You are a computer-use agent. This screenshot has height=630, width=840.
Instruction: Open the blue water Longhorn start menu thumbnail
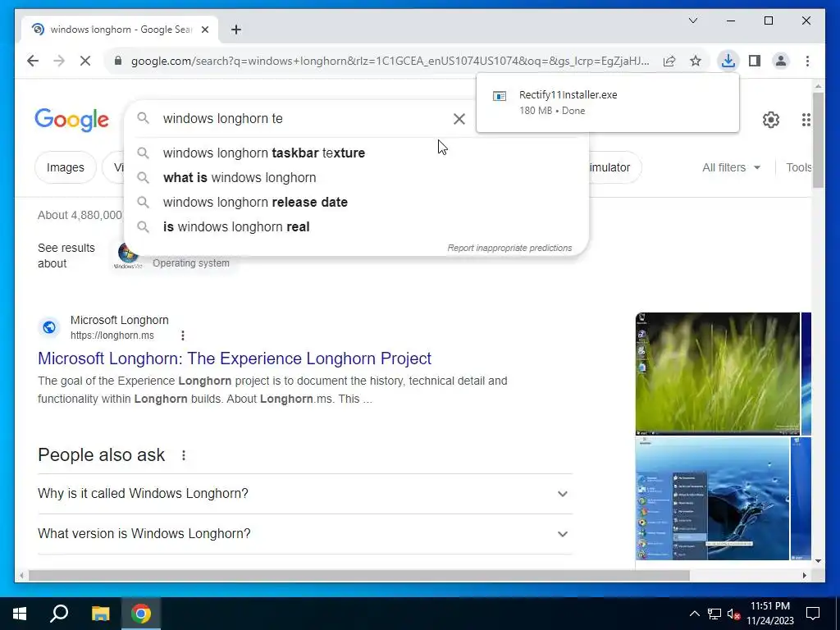click(712, 499)
